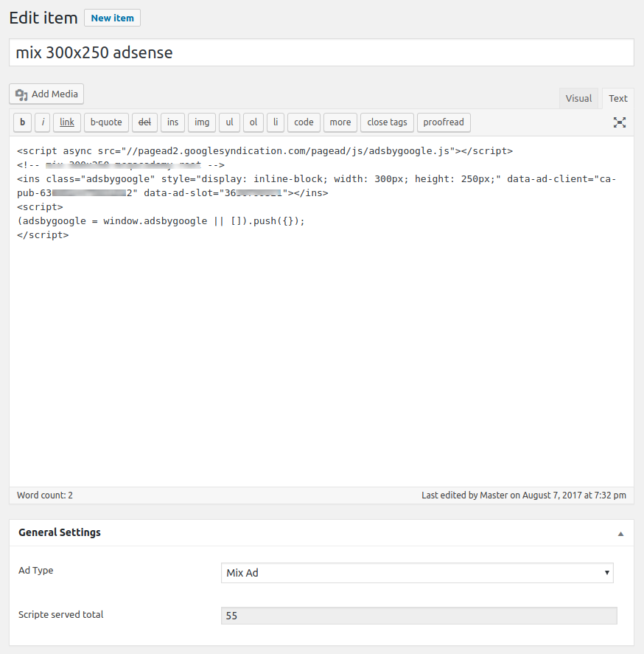Click the closing </script> line

point(43,234)
